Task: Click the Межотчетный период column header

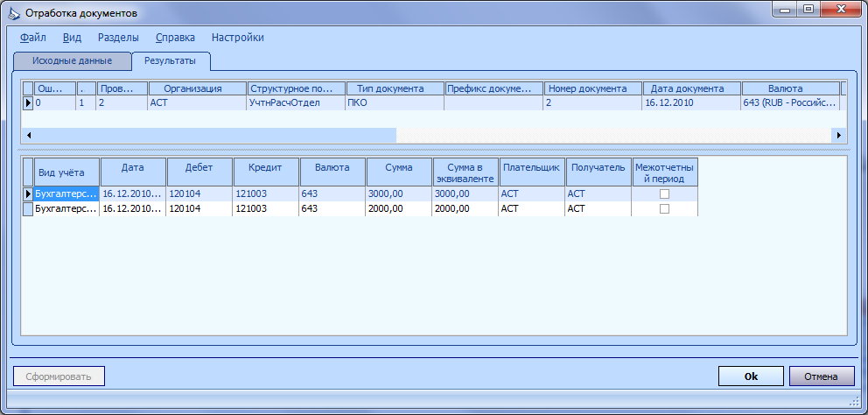Action: (x=664, y=172)
